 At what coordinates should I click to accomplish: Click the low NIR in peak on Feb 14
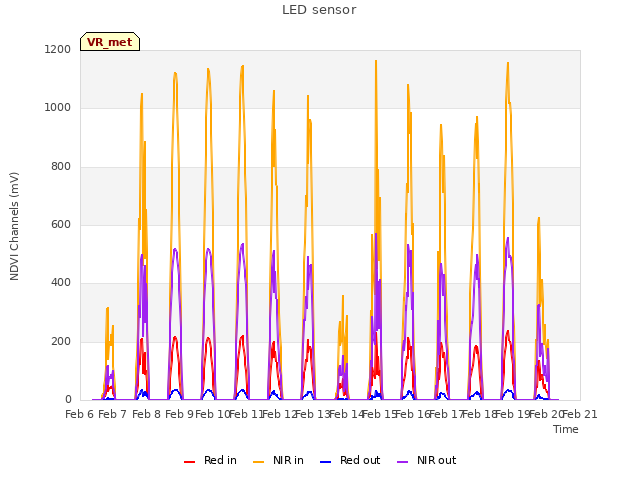(343, 296)
